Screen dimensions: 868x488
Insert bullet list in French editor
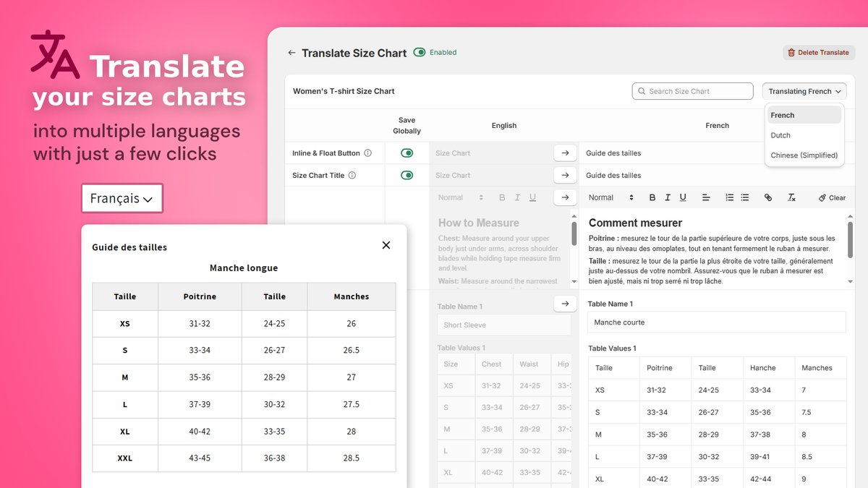[745, 197]
